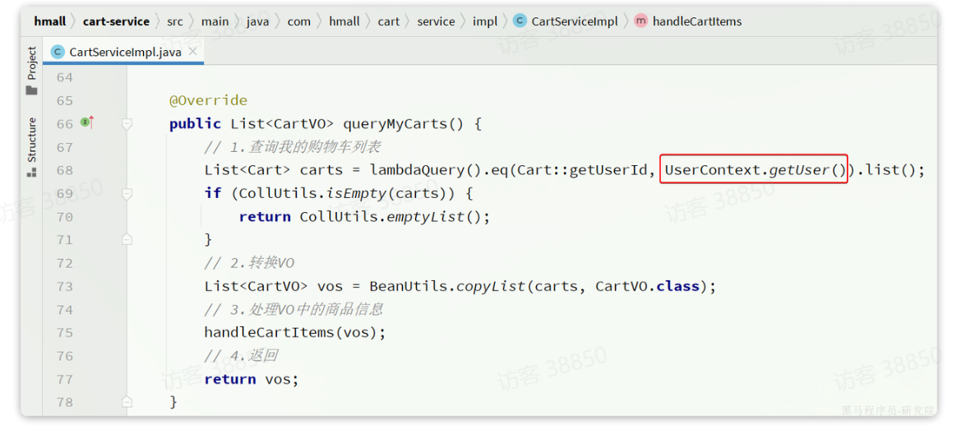The width and height of the screenshot is (980, 438).
Task: Click UserContext.getUser() call on line 68
Action: click(x=755, y=170)
